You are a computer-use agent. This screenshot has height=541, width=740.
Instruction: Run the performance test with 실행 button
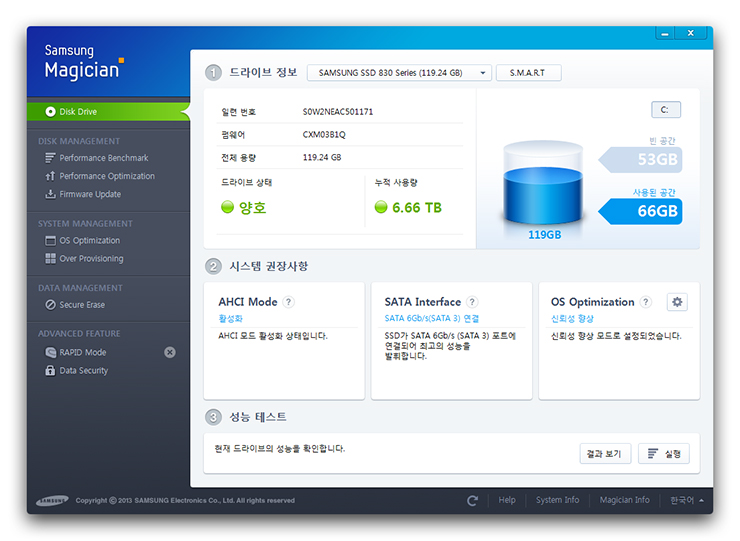coord(664,454)
